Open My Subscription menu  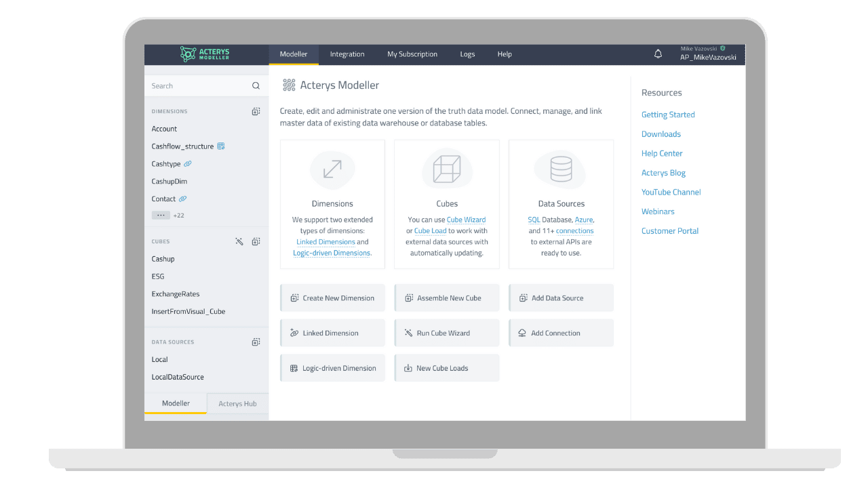tap(412, 54)
